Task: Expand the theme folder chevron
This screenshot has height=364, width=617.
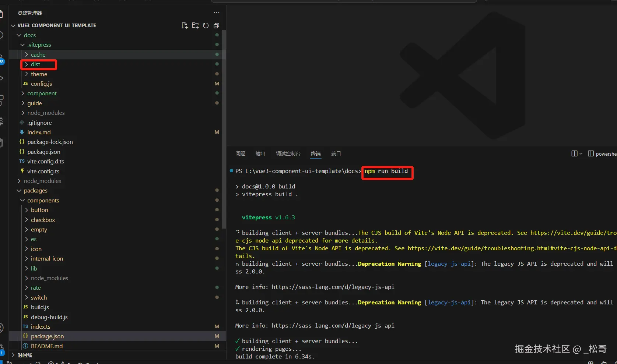Action: tap(27, 74)
